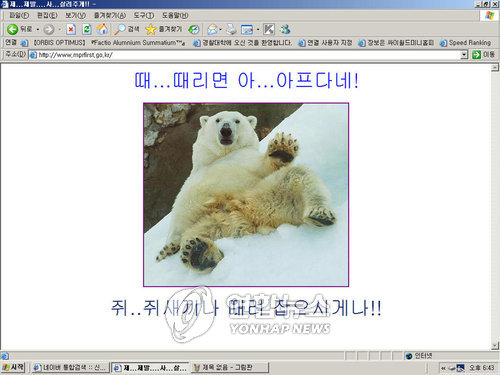Viewport: 500px width, 375px height.
Task: Open the Search magnifier (검색) toolbar button
Action: [x=127, y=29]
